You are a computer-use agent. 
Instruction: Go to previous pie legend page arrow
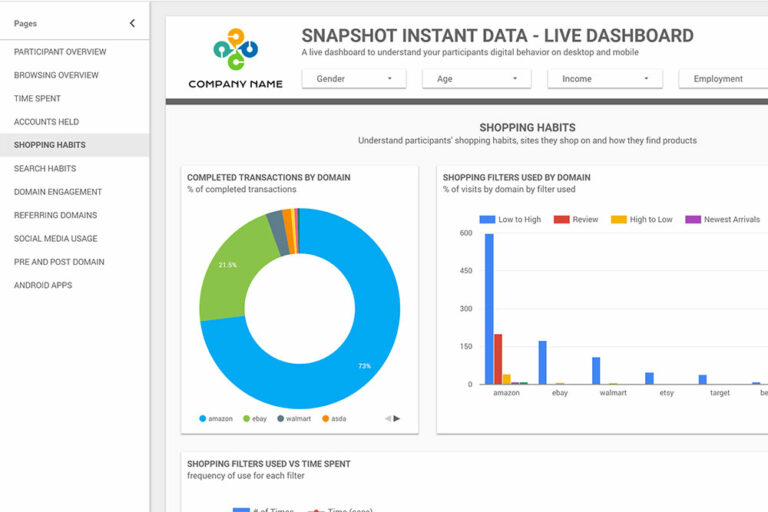coord(387,418)
